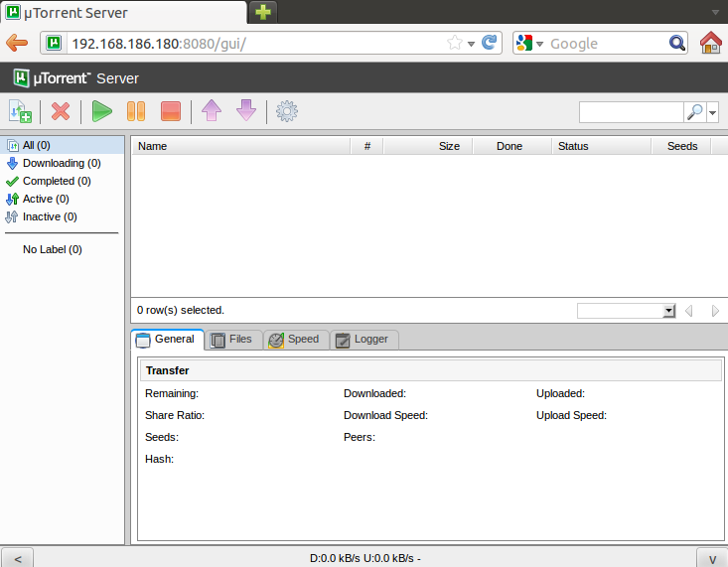Move torrent down queue with down arrow

pyautogui.click(x=246, y=110)
